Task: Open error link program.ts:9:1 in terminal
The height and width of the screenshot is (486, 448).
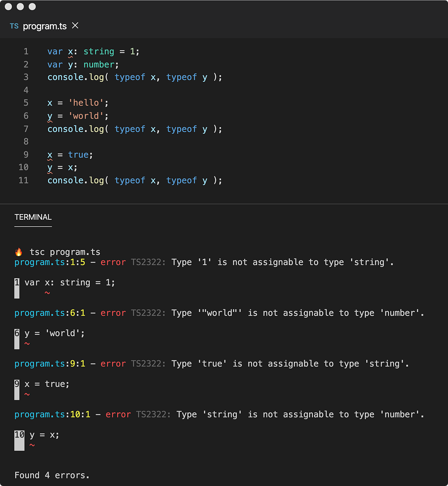Action: click(49, 364)
